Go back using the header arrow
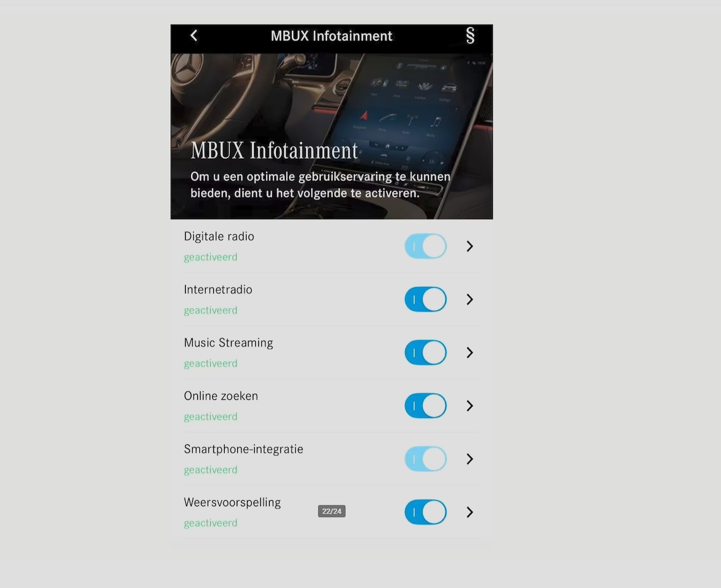 [194, 35]
